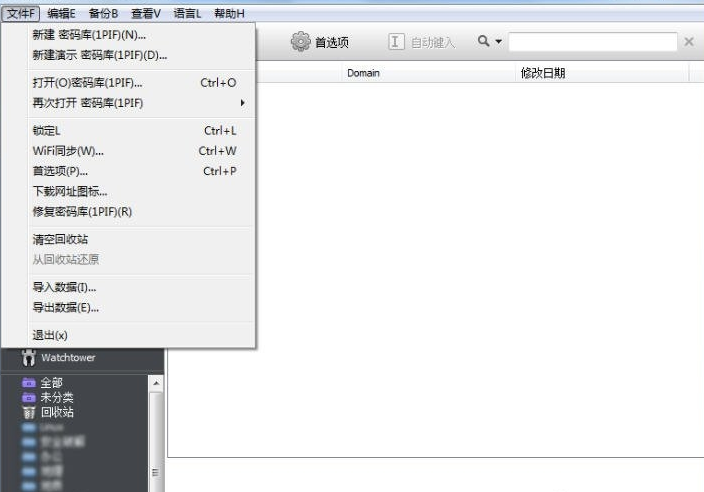
Task: Select the 回收站 folder label
Action: click(57, 412)
